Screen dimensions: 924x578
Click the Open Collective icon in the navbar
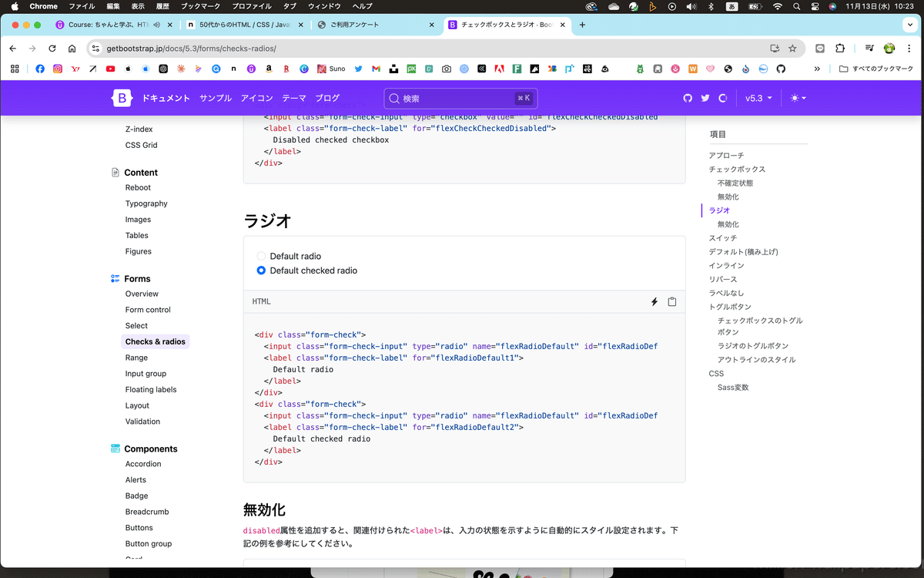724,98
